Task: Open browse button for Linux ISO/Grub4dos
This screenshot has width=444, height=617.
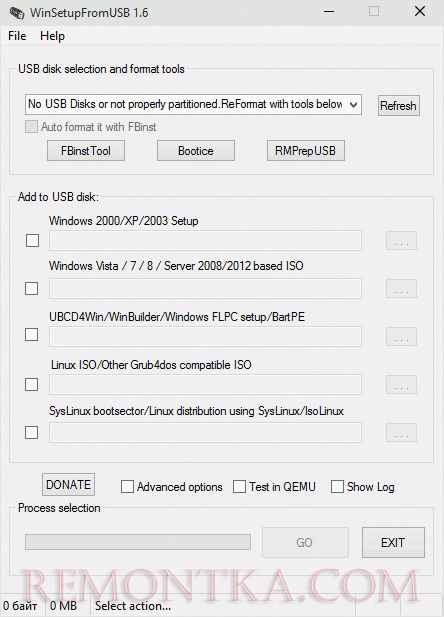Action: [401, 384]
